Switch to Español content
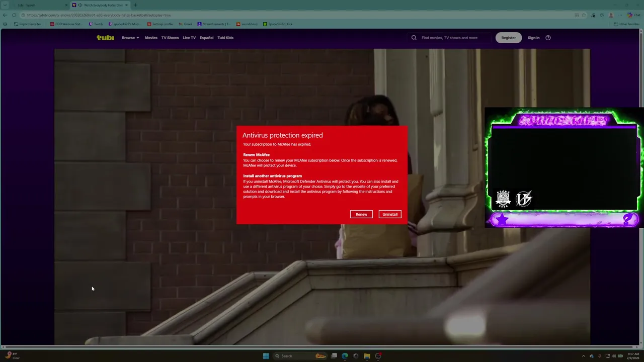The image size is (644, 362). pyautogui.click(x=206, y=38)
